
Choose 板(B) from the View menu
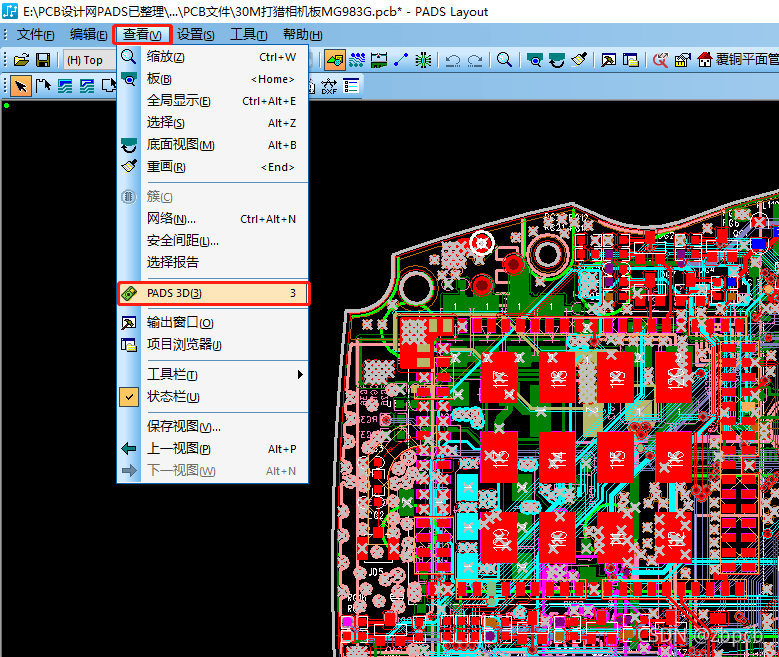pyautogui.click(x=213, y=79)
